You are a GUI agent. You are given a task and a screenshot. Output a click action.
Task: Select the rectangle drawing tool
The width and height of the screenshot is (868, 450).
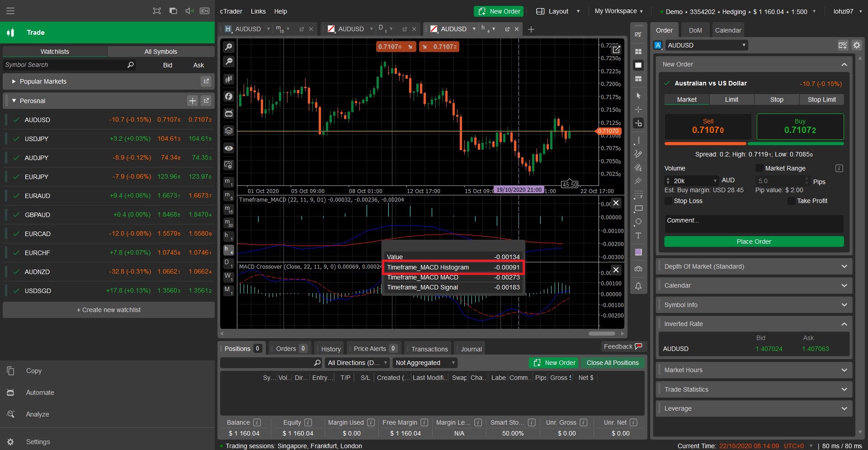(x=638, y=208)
